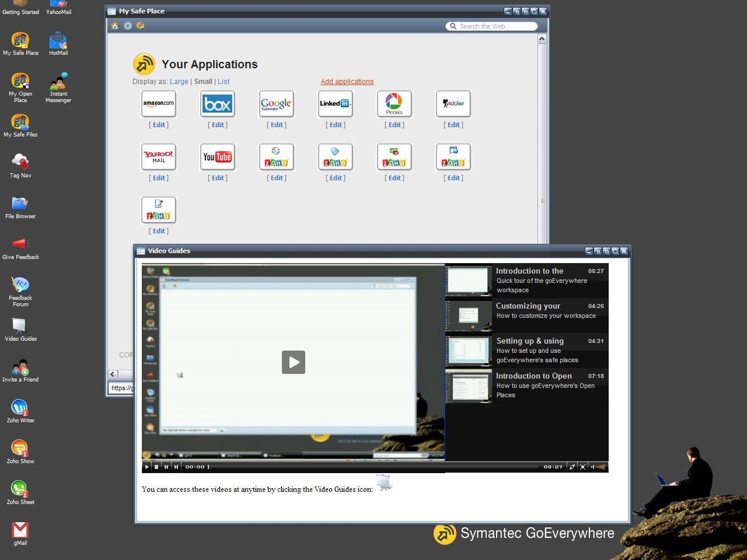Open the Google Calendar application tile
This screenshot has width=747, height=560.
[277, 104]
